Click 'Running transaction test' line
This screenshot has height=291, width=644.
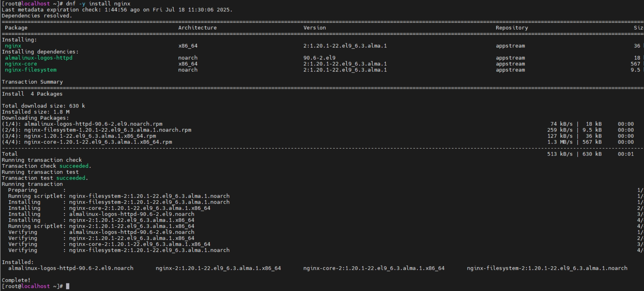[40, 172]
